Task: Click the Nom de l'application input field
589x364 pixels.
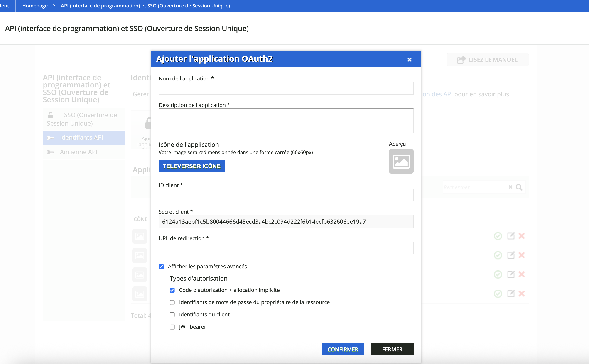Action: click(x=286, y=88)
